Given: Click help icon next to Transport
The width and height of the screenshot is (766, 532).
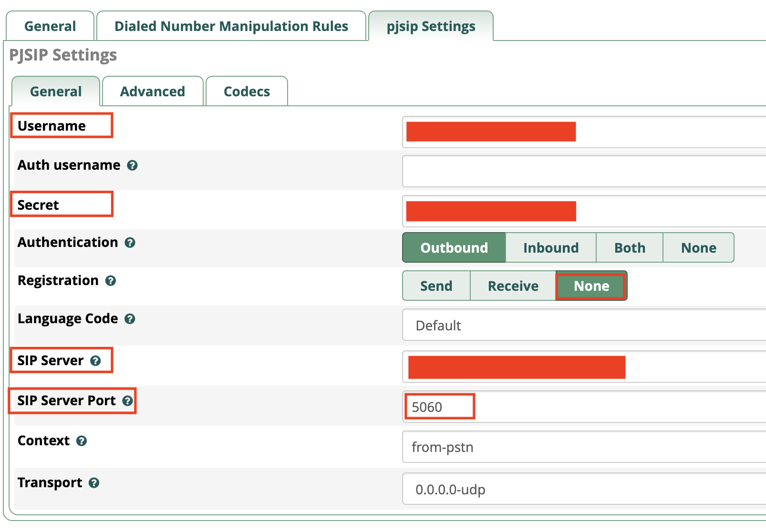Looking at the screenshot, I should click(94, 483).
